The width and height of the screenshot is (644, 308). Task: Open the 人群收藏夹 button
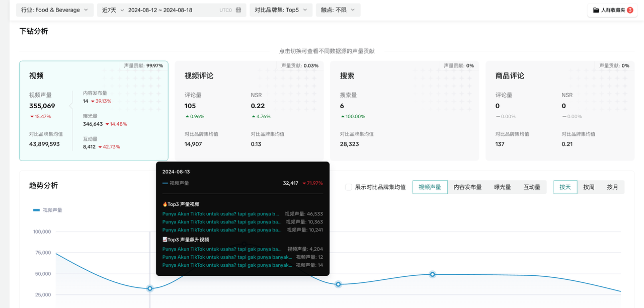pos(612,10)
